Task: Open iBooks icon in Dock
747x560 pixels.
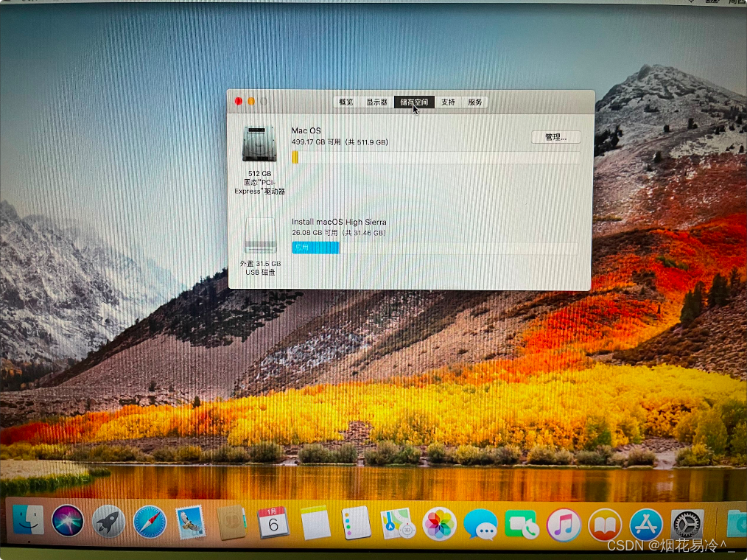Action: coord(605,525)
